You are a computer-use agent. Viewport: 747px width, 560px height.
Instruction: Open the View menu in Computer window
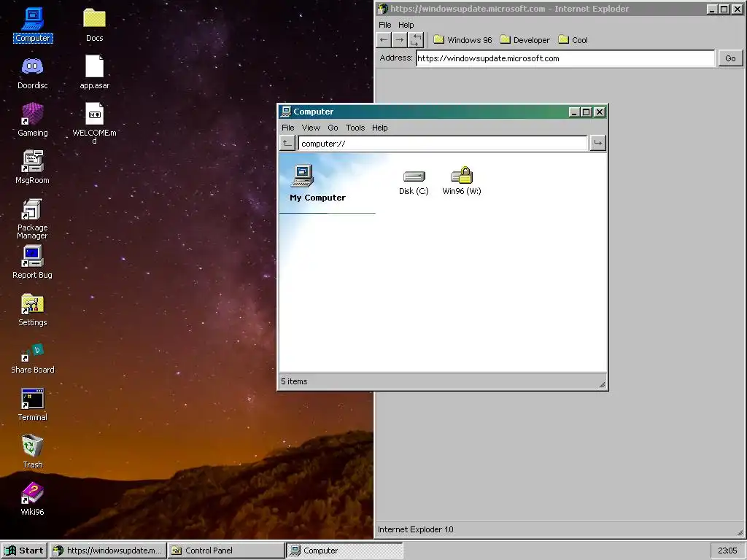tap(311, 128)
